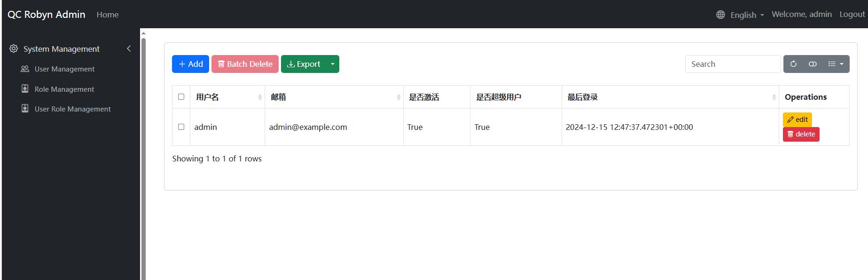
Task: Click the 是否超级用户 column header
Action: click(x=516, y=97)
